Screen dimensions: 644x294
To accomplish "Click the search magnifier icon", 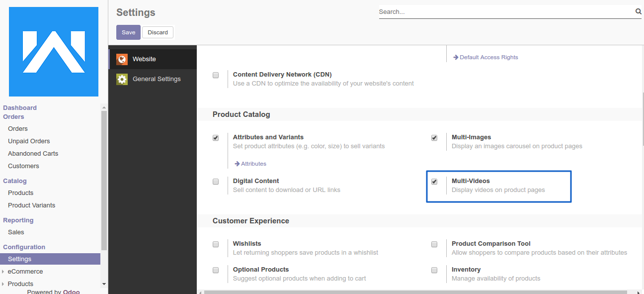I will pos(638,11).
